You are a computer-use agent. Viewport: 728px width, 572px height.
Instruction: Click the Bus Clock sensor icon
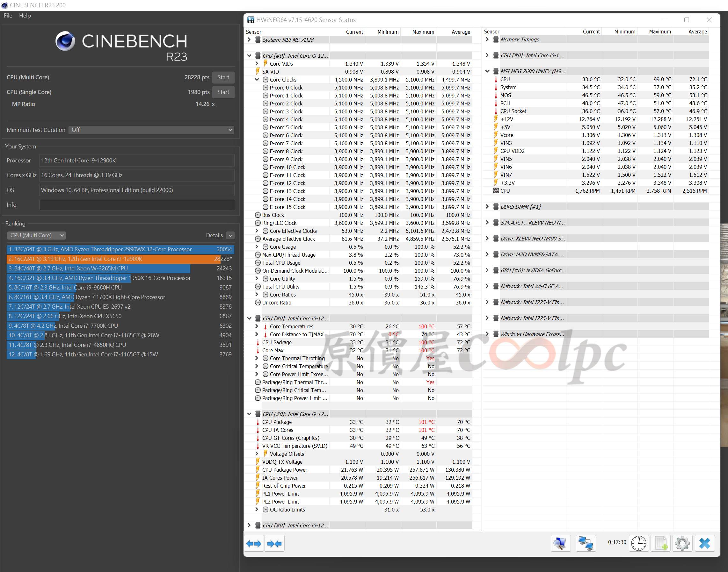click(x=258, y=215)
